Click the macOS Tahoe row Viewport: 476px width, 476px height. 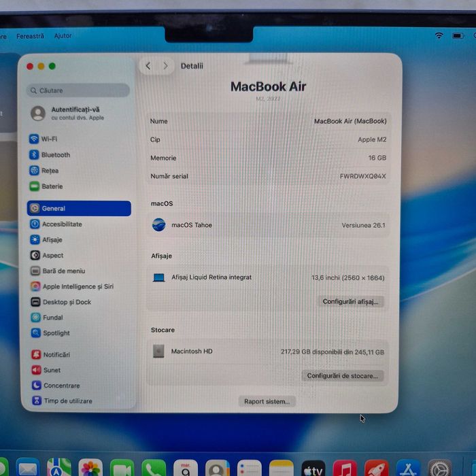268,225
